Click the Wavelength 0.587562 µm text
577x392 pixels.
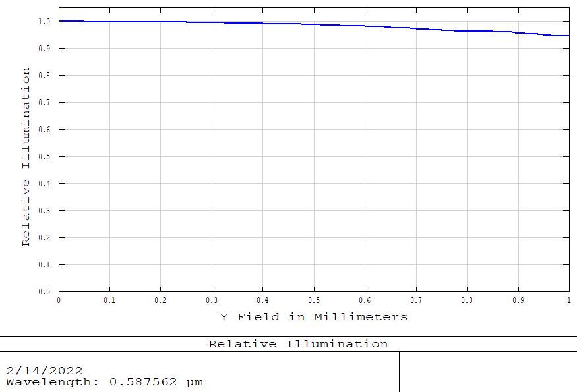pos(105,382)
